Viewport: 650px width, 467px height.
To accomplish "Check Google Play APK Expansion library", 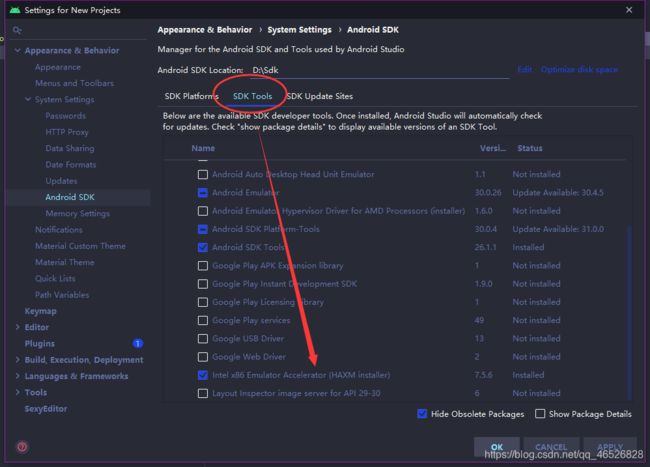I will tap(203, 266).
